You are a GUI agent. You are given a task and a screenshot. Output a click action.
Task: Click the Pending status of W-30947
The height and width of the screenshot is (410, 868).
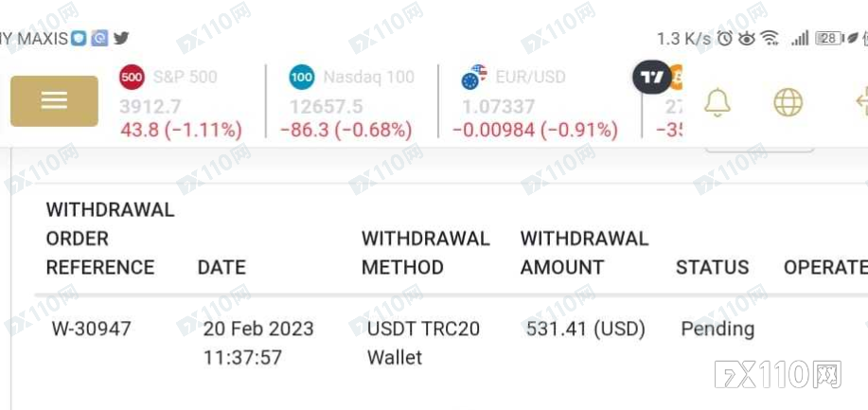[717, 330]
